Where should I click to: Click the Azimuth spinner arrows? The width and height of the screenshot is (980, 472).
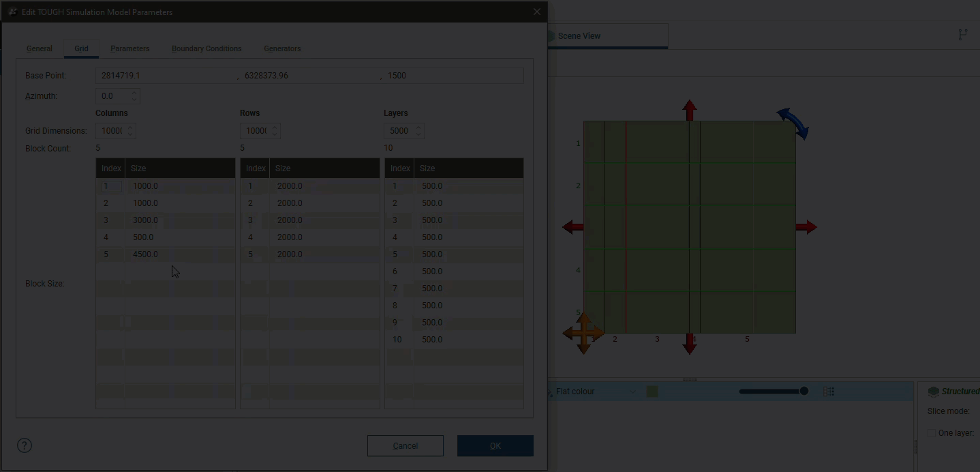[x=135, y=96]
